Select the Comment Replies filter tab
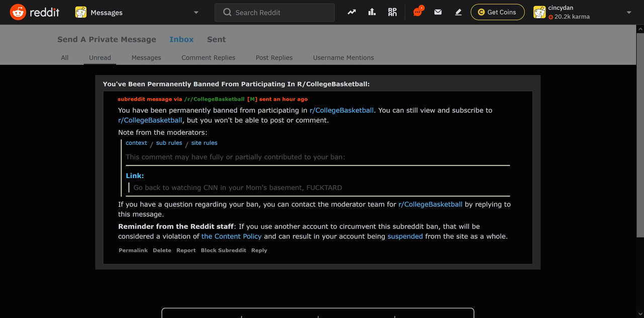This screenshot has height=318, width=644. point(208,57)
